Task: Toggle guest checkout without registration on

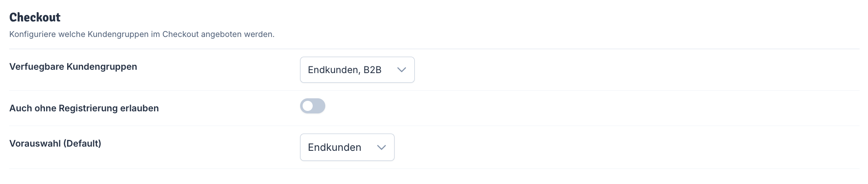Action: pos(313,106)
